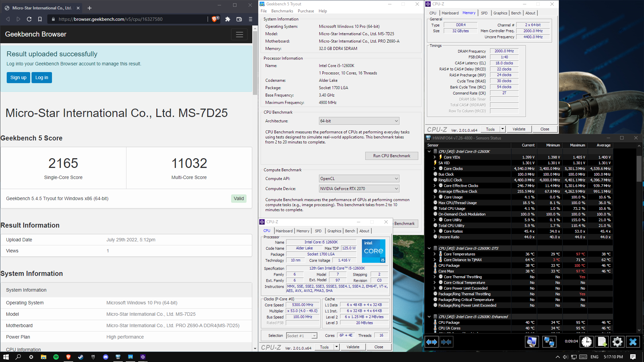Open Geekbench Benchmarks menu

click(x=282, y=11)
